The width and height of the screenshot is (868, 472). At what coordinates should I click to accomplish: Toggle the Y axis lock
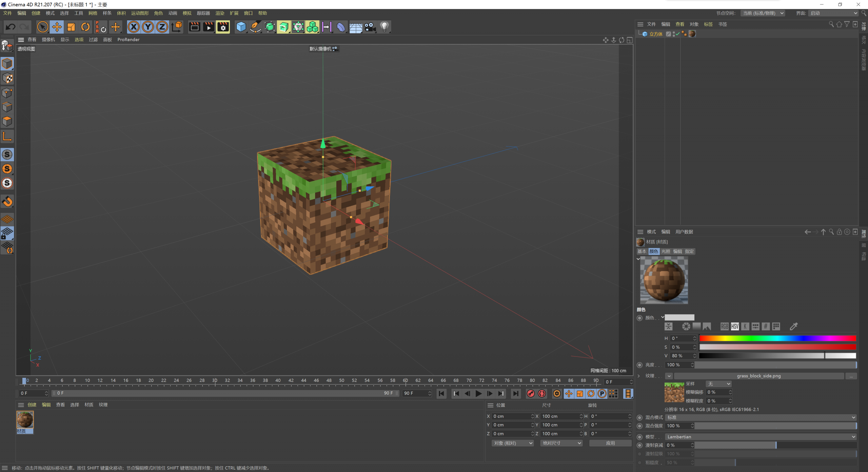(148, 27)
